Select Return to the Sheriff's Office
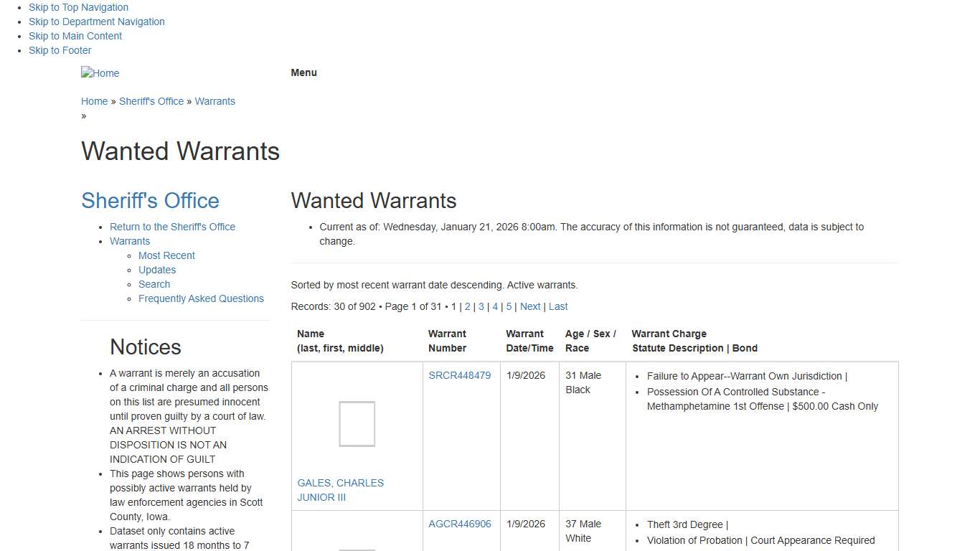This screenshot has height=551, width=980. [172, 227]
